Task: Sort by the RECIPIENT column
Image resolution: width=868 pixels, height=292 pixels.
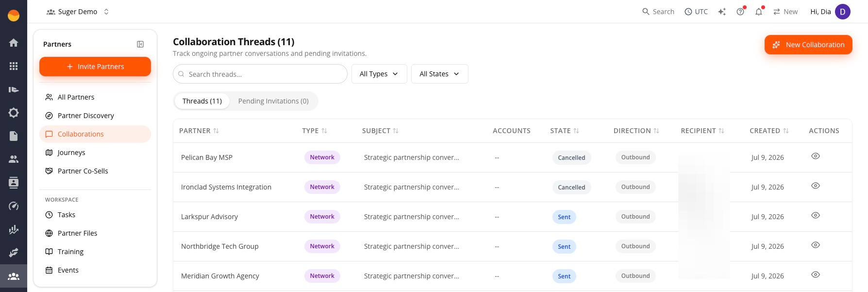Action: [x=702, y=131]
